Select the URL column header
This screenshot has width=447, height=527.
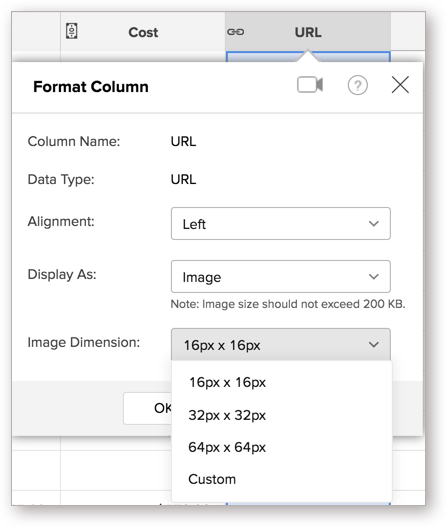pos(308,32)
